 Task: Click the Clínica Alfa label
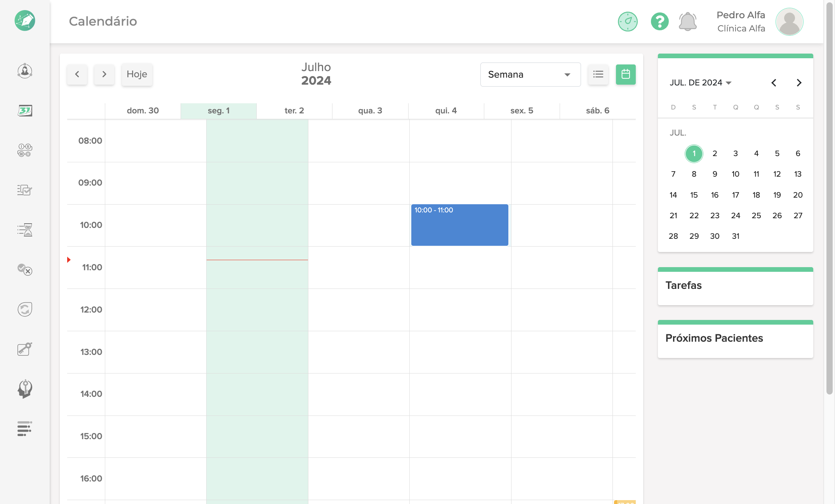[741, 28]
